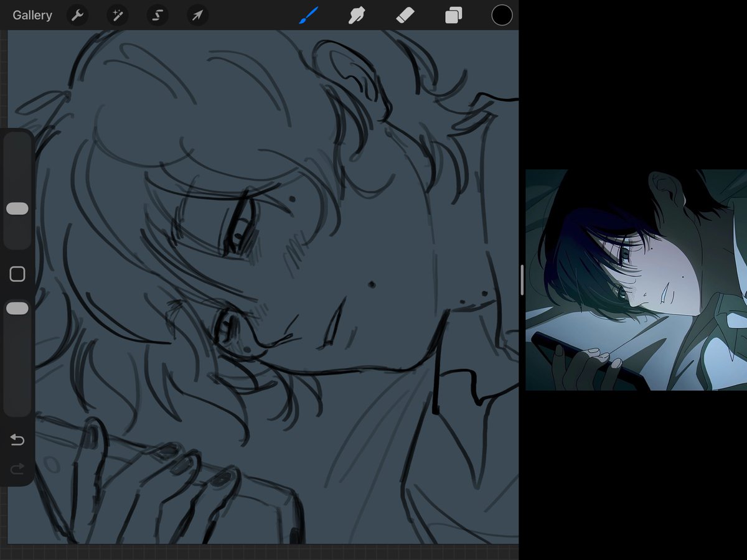Activate the Transform arrow tool
747x560 pixels.
tap(197, 15)
